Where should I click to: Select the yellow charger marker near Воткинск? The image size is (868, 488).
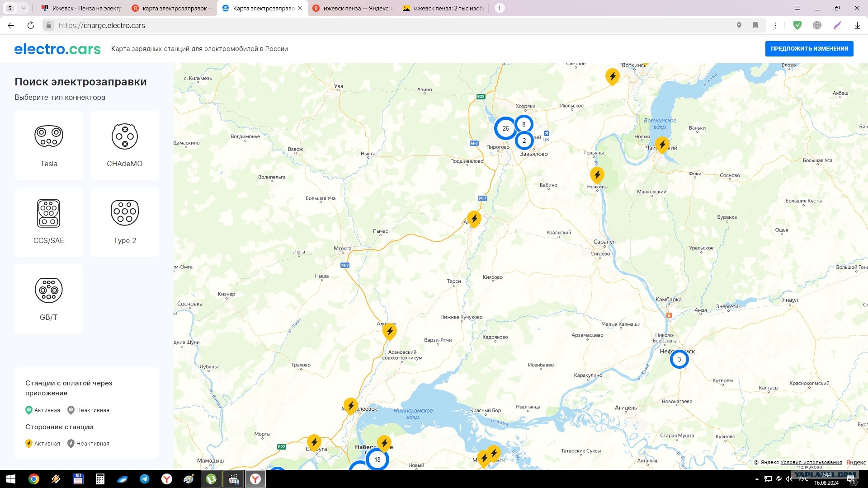tap(613, 77)
